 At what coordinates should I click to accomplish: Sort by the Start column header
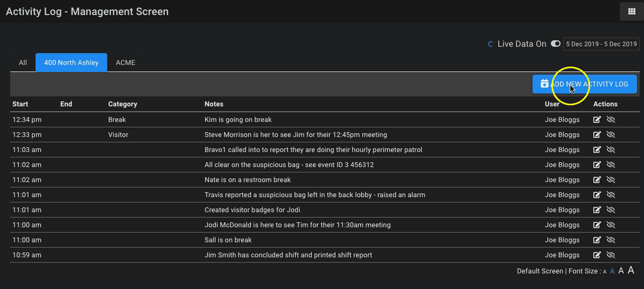(x=21, y=104)
